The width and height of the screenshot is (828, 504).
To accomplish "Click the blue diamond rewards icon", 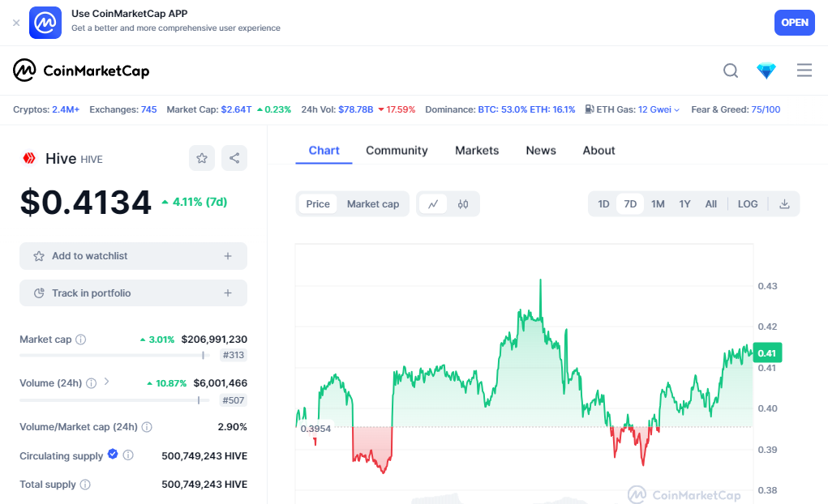I will point(766,70).
